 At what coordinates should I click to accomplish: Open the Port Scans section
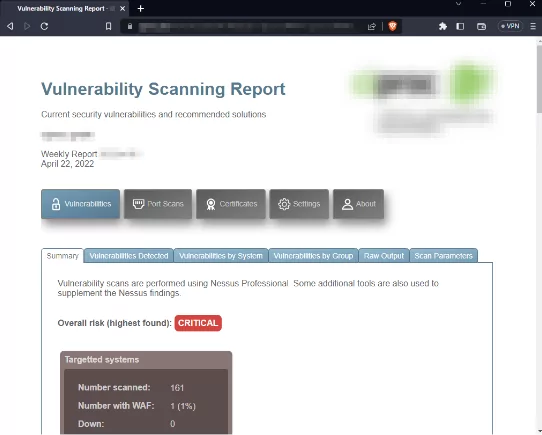click(x=158, y=204)
